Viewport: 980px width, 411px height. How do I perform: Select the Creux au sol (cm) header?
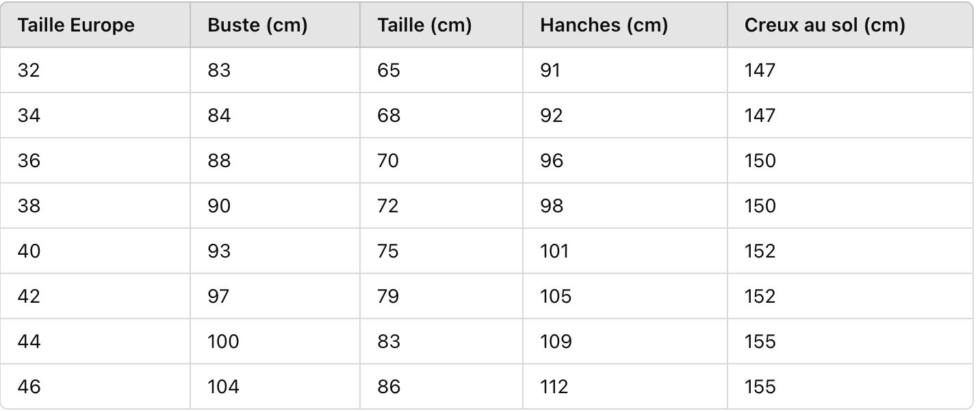tap(825, 25)
